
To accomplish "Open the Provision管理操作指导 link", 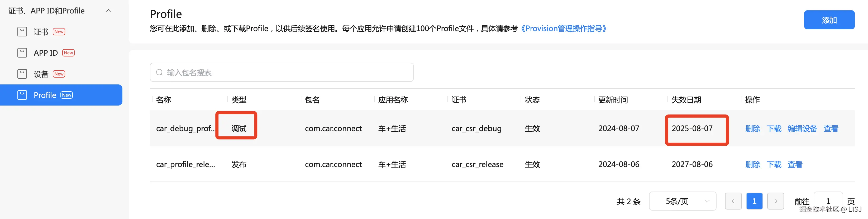I will click(564, 29).
